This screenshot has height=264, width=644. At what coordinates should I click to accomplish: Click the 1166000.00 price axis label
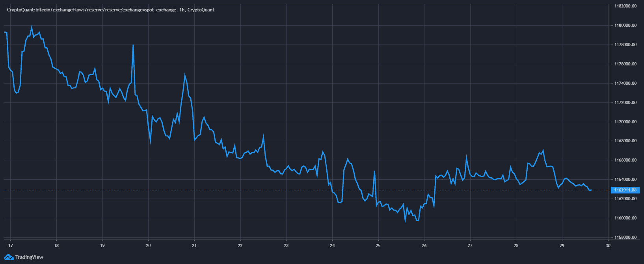click(x=625, y=160)
